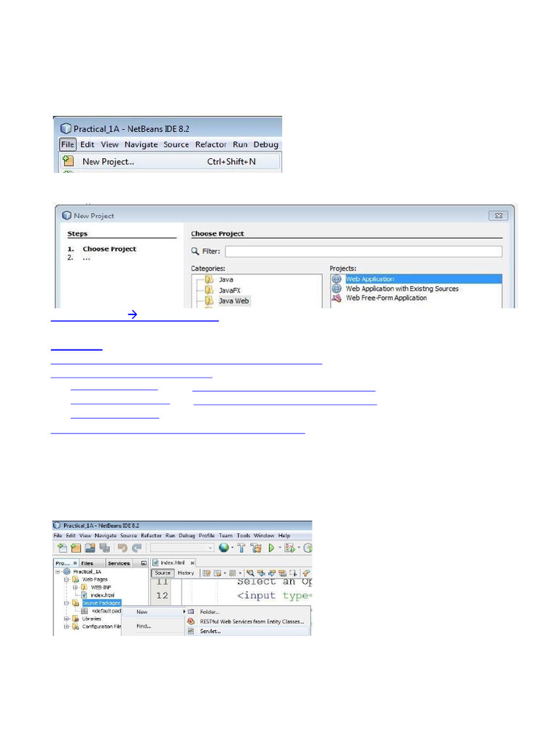Click the Open Project toolbar icon
The height and width of the screenshot is (747, 560).
tap(90, 548)
